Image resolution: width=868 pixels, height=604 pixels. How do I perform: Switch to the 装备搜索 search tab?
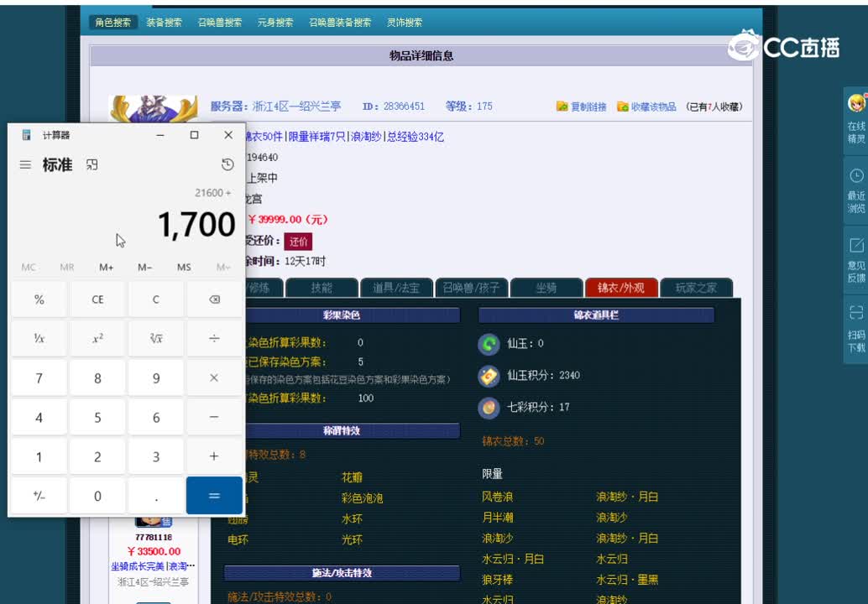[165, 23]
